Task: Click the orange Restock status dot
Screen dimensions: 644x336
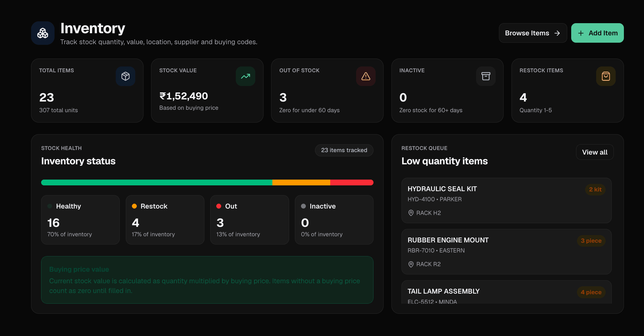Action: pyautogui.click(x=134, y=206)
